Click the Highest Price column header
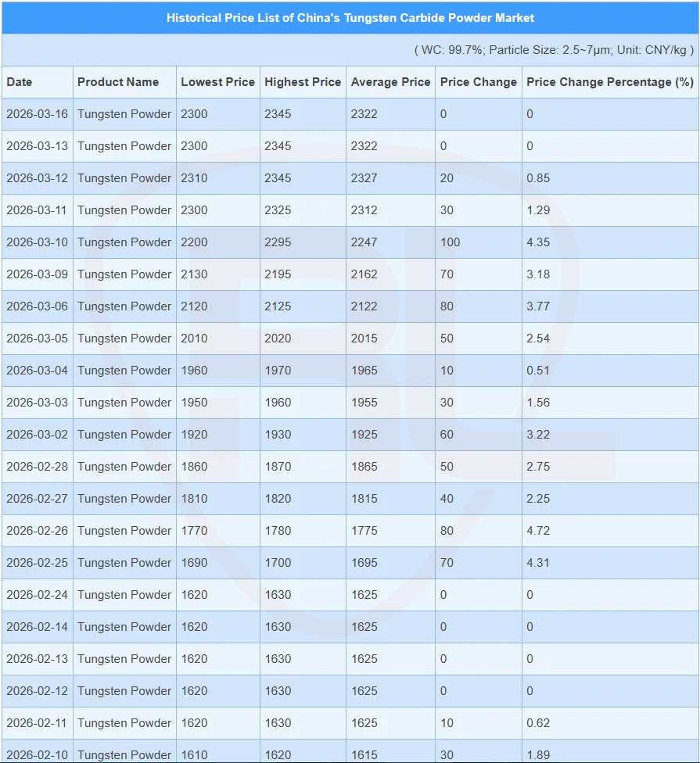Screen dimensions: 700x763 coord(303,82)
